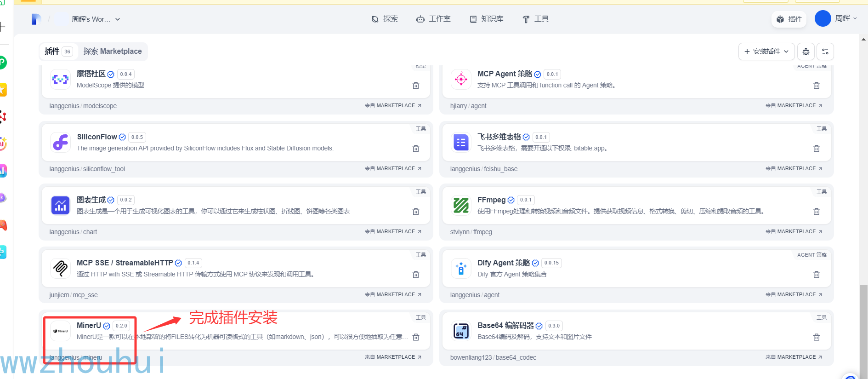Go to the 探索 tab
The width and height of the screenshot is (868, 379).
pyautogui.click(x=385, y=19)
